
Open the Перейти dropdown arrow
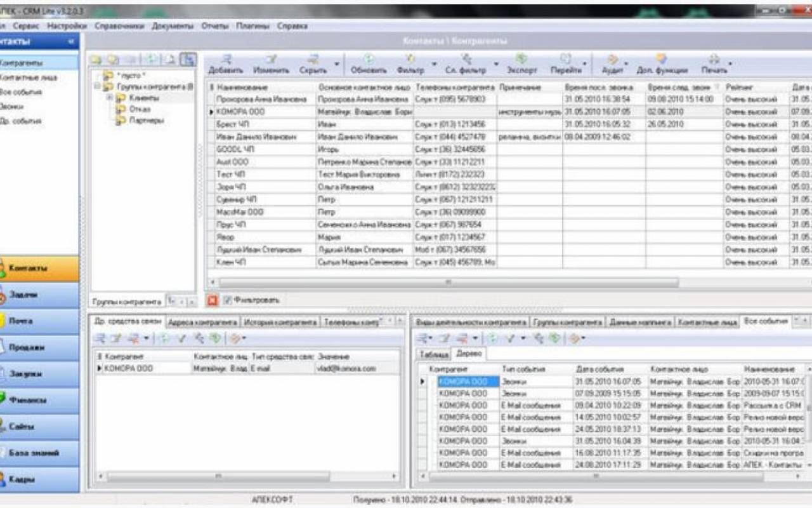pyautogui.click(x=584, y=63)
